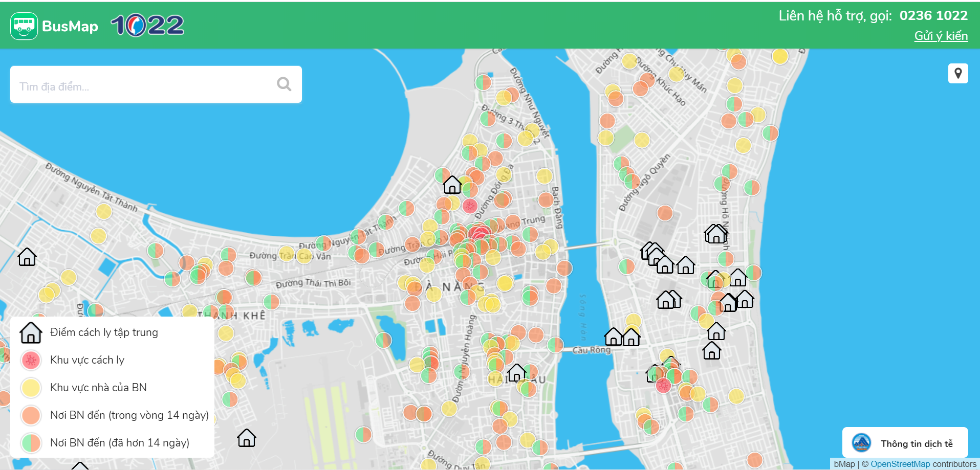This screenshot has height=470, width=980.
Task: Click the yellow "Khu vực nhà của BN" swatch
Action: pyautogui.click(x=31, y=388)
